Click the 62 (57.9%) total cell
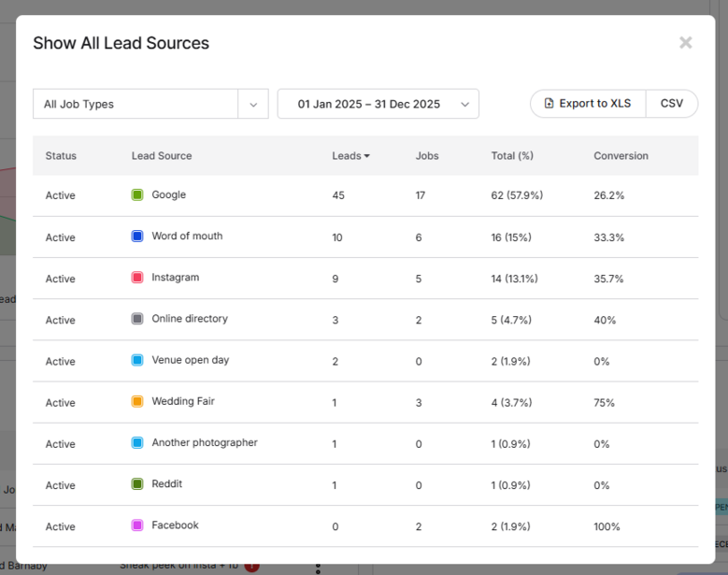This screenshot has height=575, width=728. [x=517, y=195]
